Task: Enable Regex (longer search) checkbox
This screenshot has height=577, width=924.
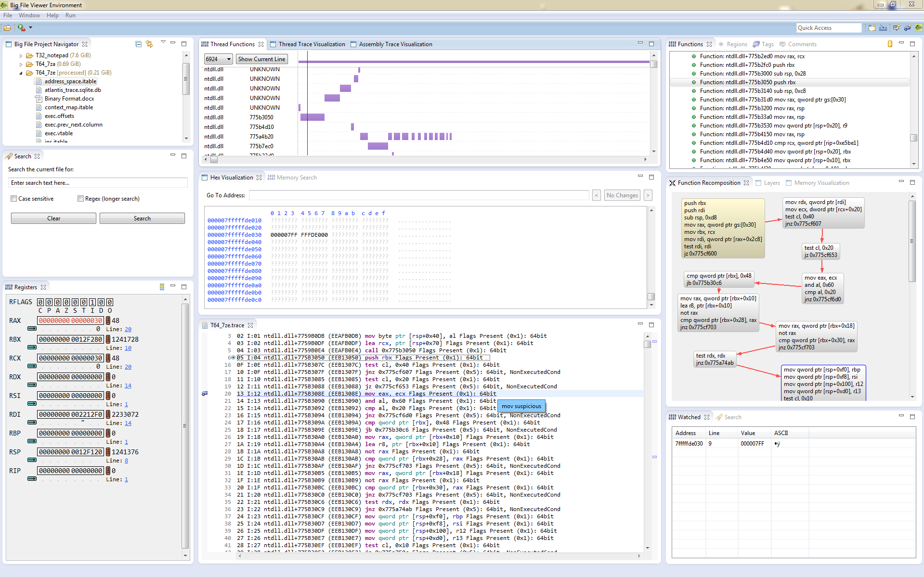Action: 81,199
